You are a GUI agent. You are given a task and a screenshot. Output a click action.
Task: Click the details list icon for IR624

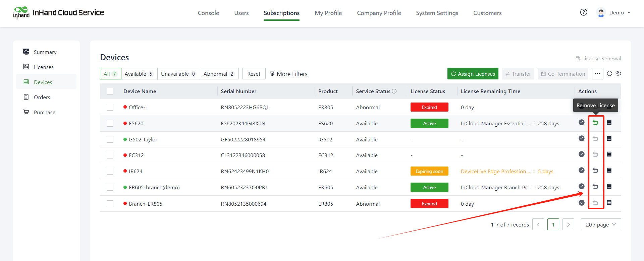pyautogui.click(x=609, y=170)
